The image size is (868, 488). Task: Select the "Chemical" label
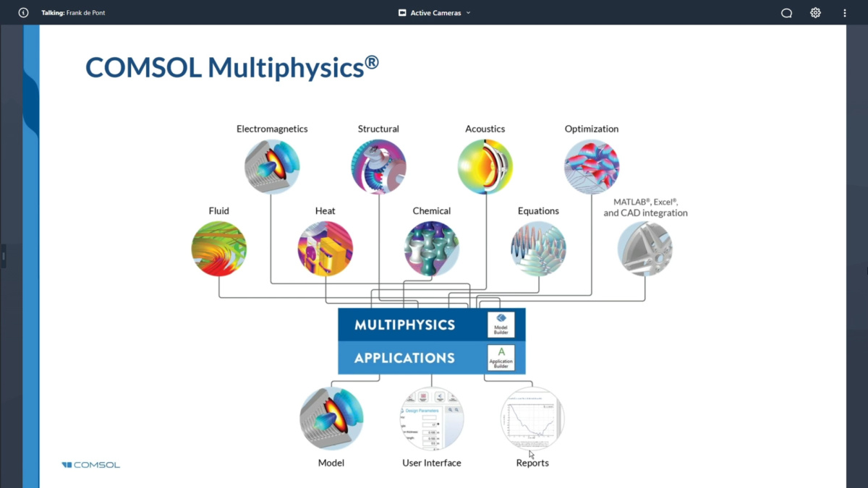432,211
